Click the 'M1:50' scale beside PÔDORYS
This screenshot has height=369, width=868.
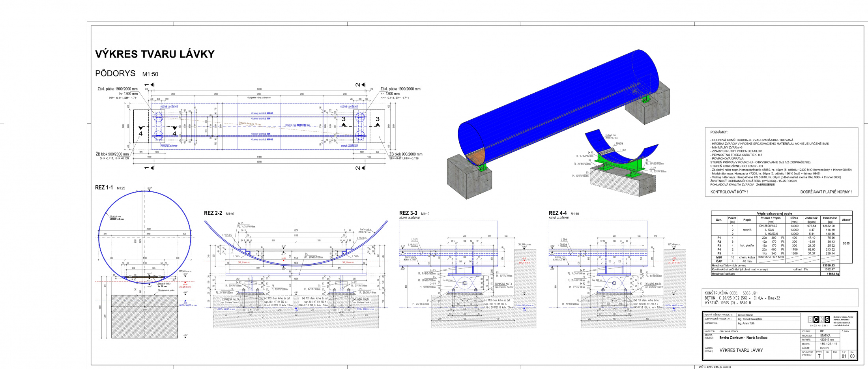point(150,74)
